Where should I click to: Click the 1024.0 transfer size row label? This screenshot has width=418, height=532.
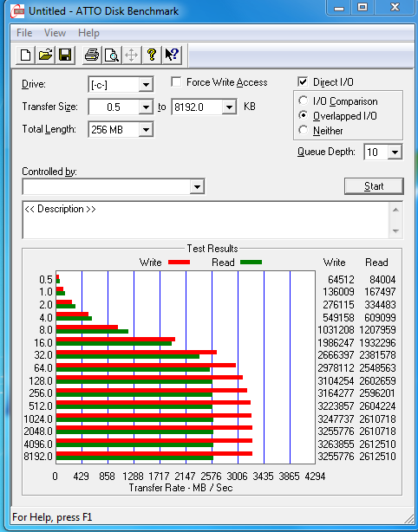point(38,418)
